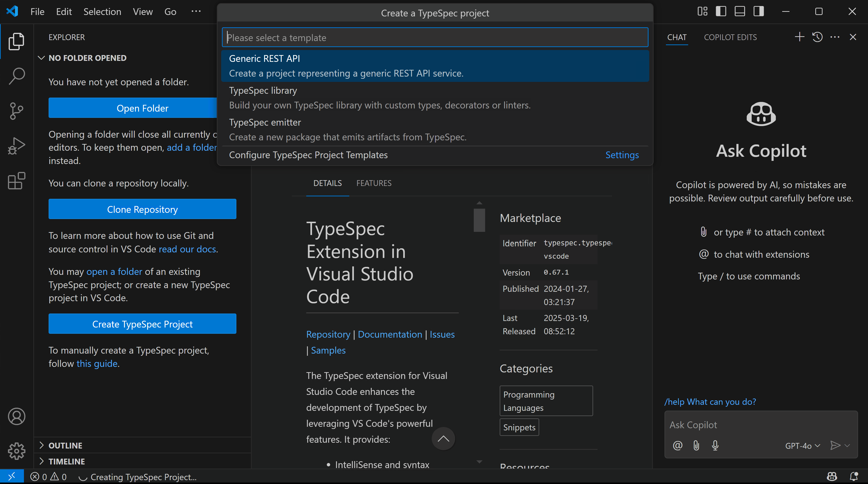Viewport: 868px width, 484px height.
Task: Click the Programming Languages category tag
Action: click(546, 401)
